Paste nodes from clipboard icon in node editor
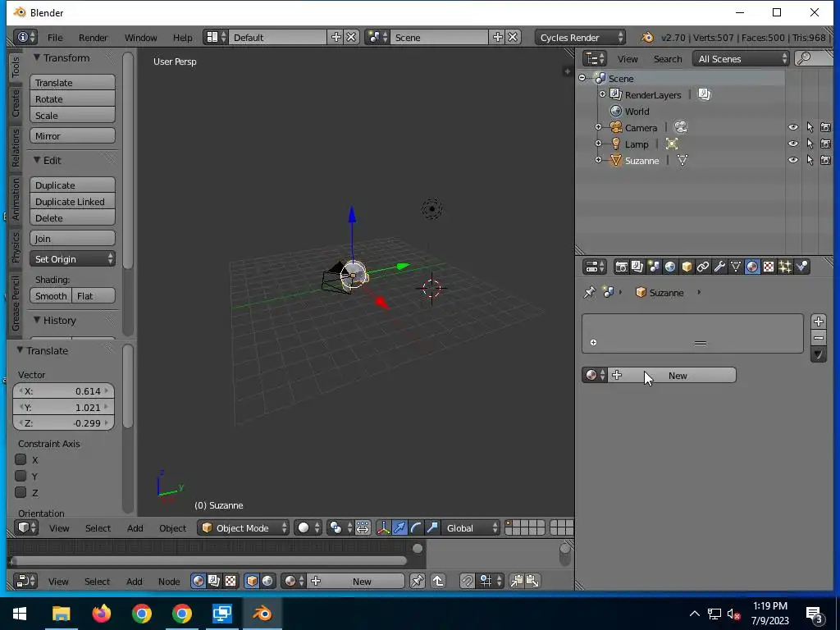This screenshot has height=630, width=840. pos(532,582)
